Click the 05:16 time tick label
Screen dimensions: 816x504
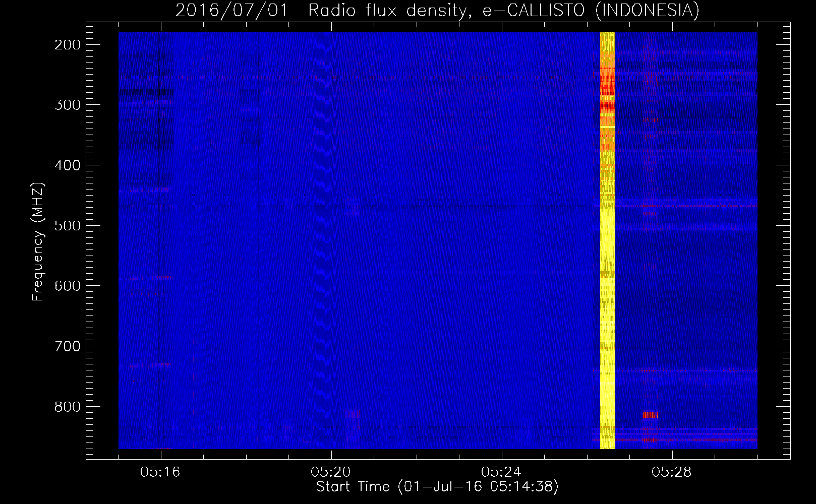(161, 472)
